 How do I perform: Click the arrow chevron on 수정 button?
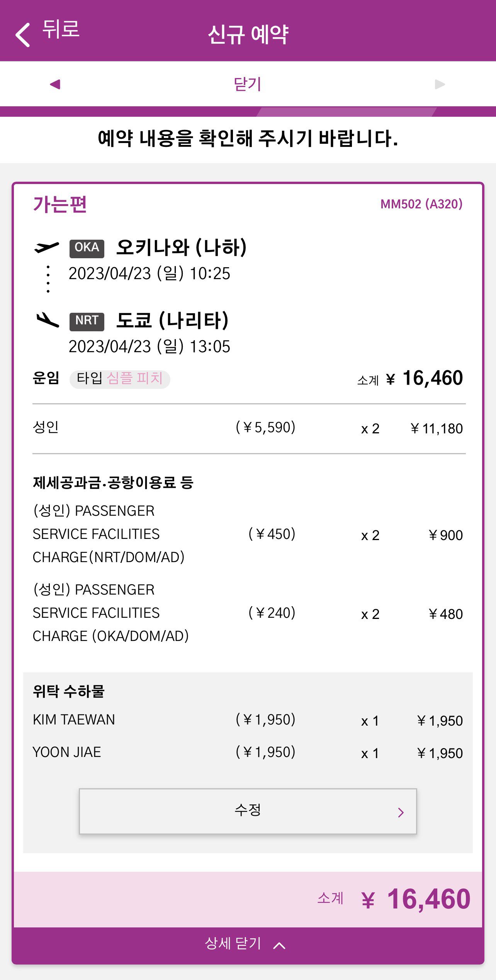click(401, 812)
